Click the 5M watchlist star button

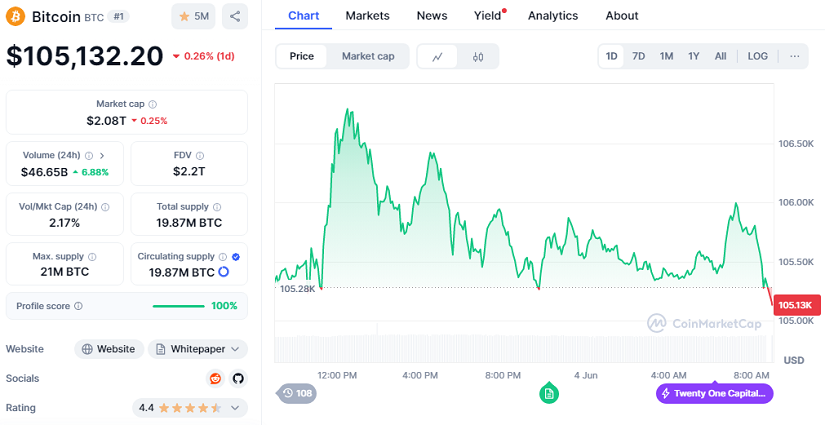pyautogui.click(x=193, y=16)
